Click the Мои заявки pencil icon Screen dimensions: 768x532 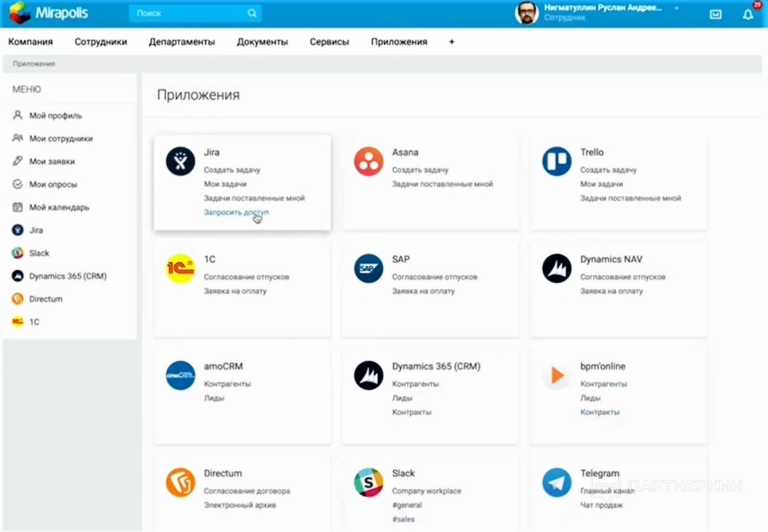[17, 161]
